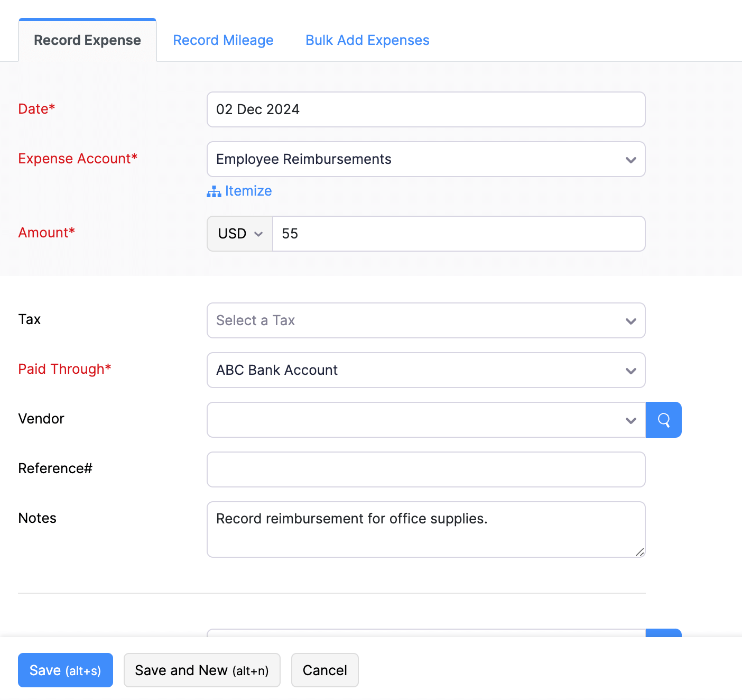The height and width of the screenshot is (700, 742).
Task: Select the Record Expense tab
Action: click(x=87, y=40)
